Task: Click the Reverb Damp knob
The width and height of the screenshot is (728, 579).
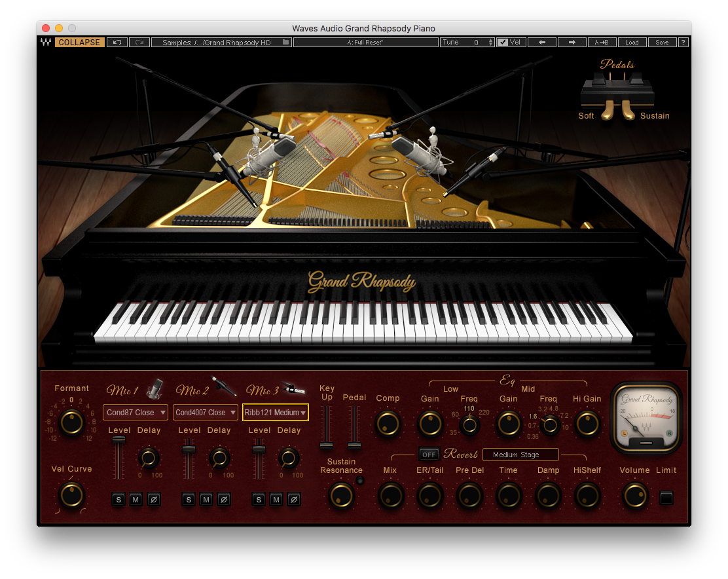Action: tap(549, 495)
